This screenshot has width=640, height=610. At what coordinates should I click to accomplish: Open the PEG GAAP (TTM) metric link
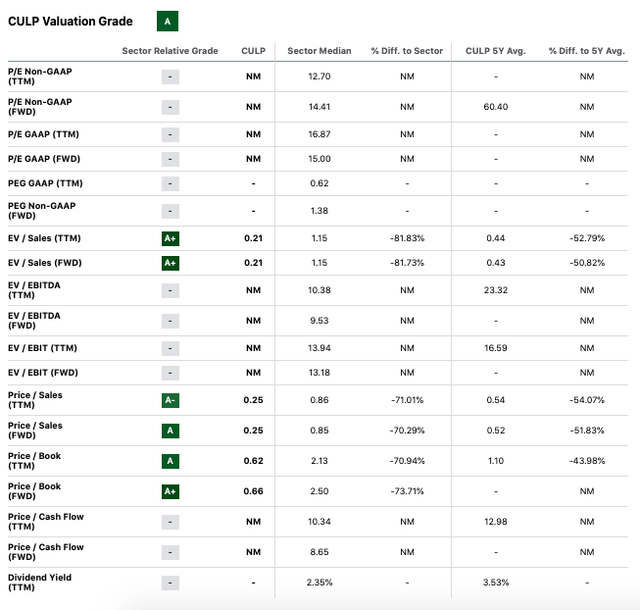click(x=45, y=183)
